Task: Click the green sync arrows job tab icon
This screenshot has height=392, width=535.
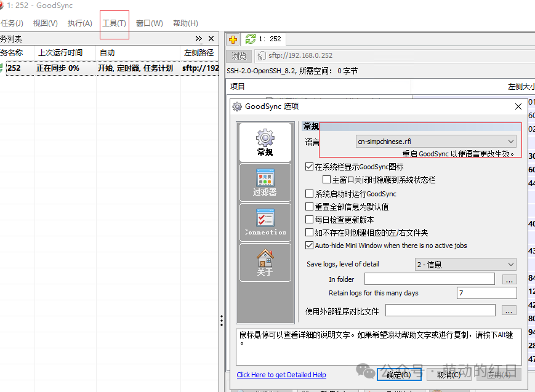Action: click(x=251, y=39)
